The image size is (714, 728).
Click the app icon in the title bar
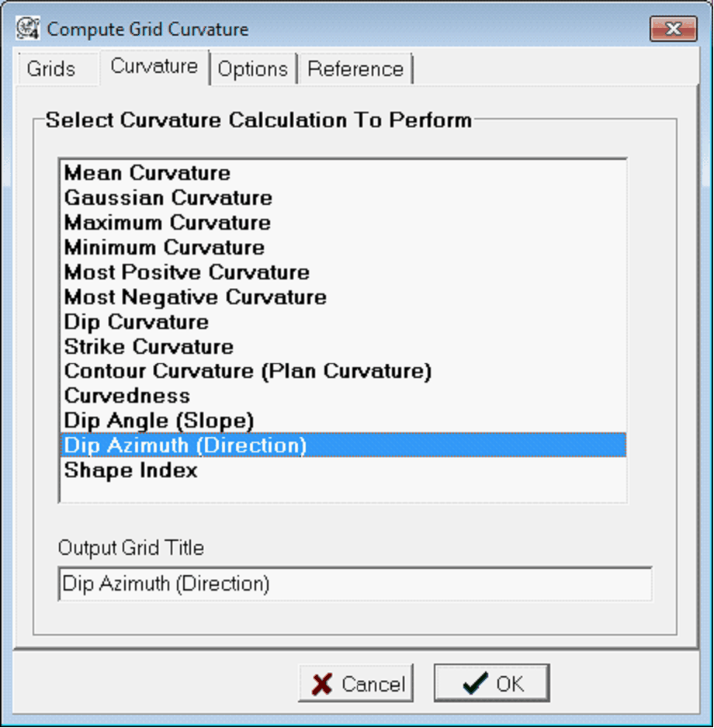coord(29,29)
